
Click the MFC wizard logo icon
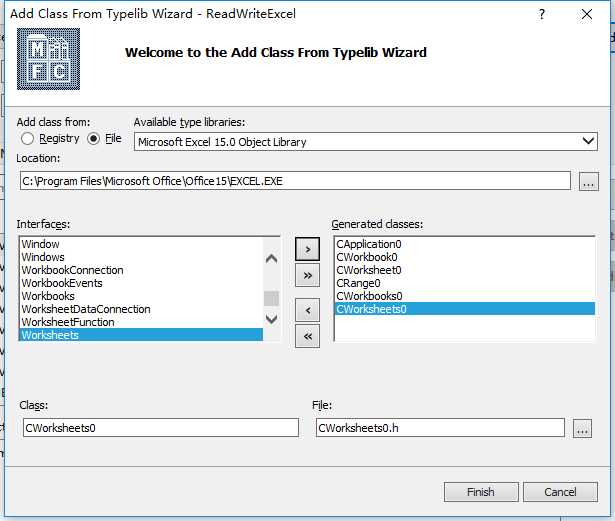pyautogui.click(x=48, y=59)
